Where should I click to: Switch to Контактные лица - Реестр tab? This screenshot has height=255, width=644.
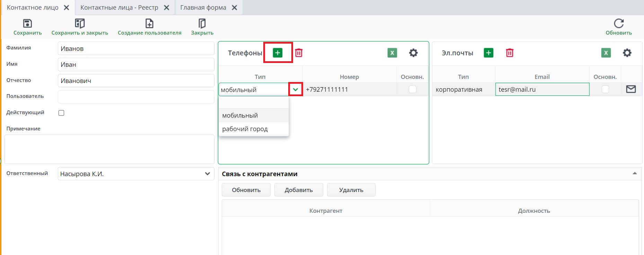(119, 8)
